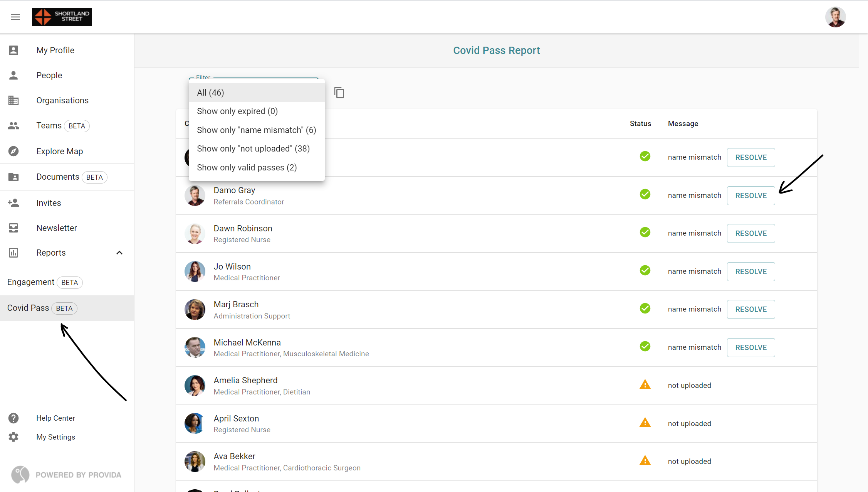Image resolution: width=868 pixels, height=492 pixels.
Task: Click the Shortland Street logo
Action: coord(62,17)
